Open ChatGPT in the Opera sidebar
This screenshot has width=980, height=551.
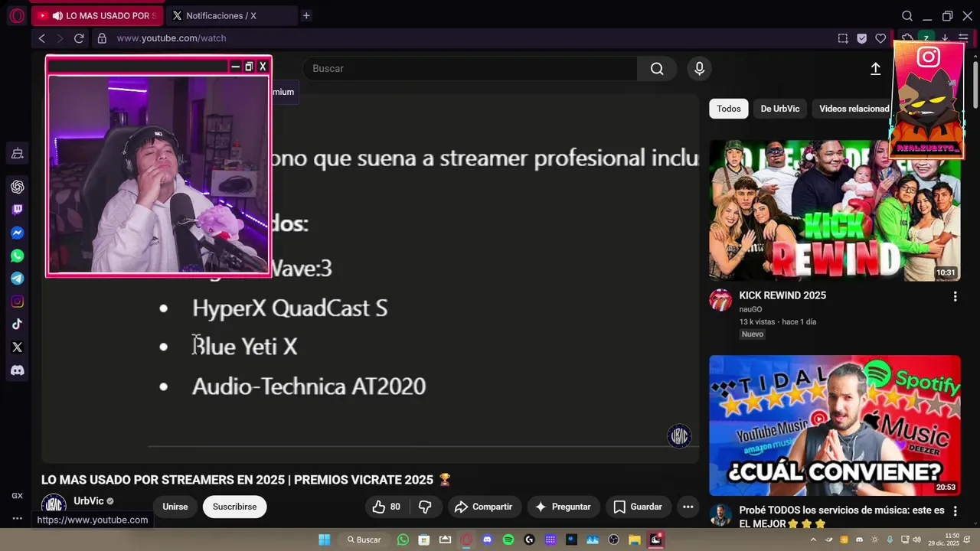(17, 187)
